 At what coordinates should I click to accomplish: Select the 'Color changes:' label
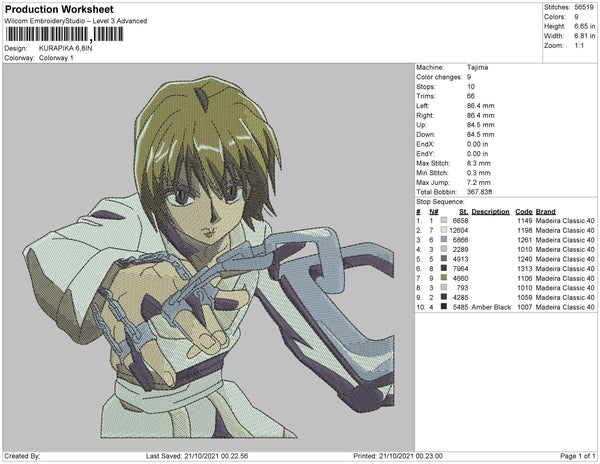439,77
